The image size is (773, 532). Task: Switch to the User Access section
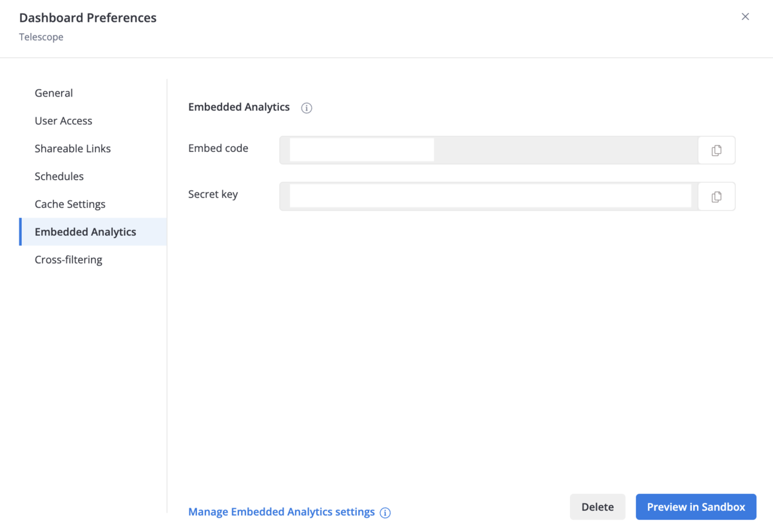point(64,120)
